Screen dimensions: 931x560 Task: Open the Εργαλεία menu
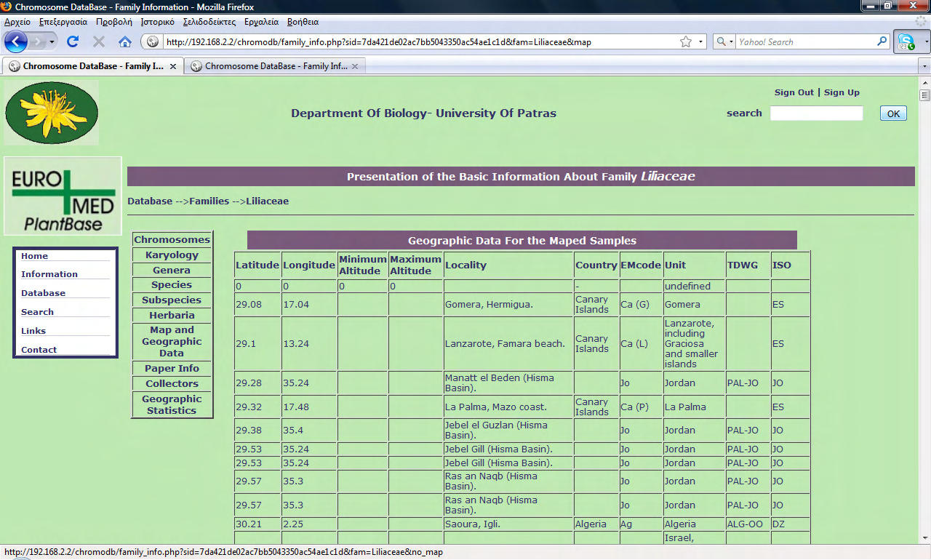262,22
